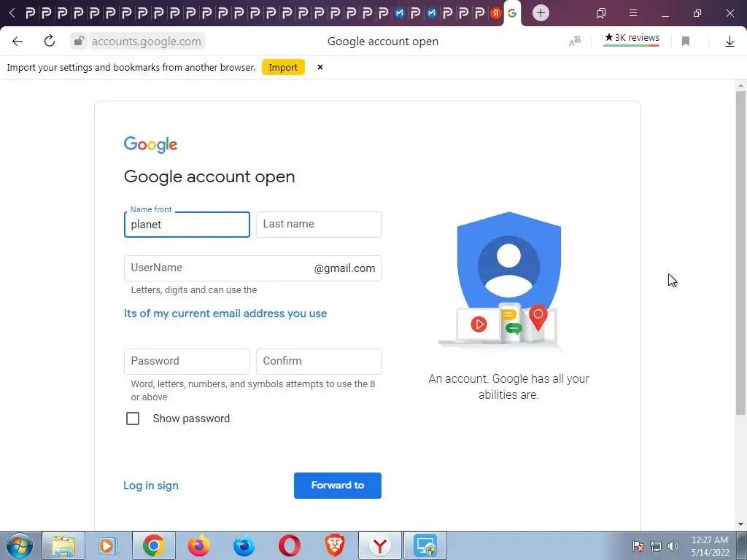747x560 pixels.
Task: Click the Last name field
Action: 319,225
